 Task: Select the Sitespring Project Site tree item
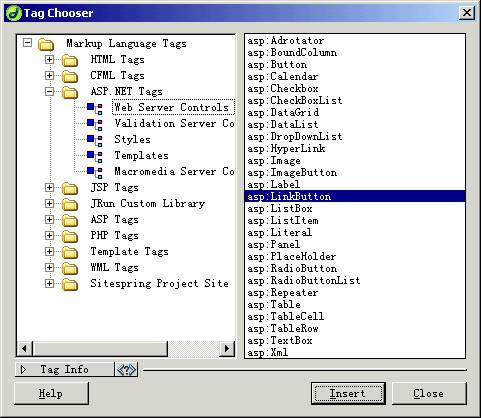(159, 284)
